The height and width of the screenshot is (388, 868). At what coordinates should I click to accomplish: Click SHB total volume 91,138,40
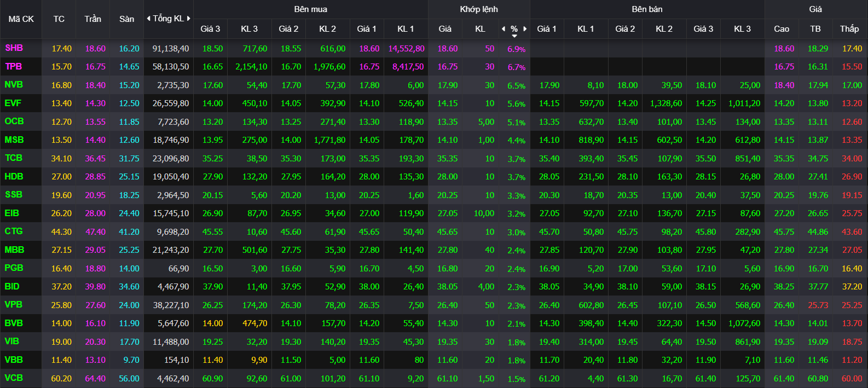pyautogui.click(x=171, y=49)
